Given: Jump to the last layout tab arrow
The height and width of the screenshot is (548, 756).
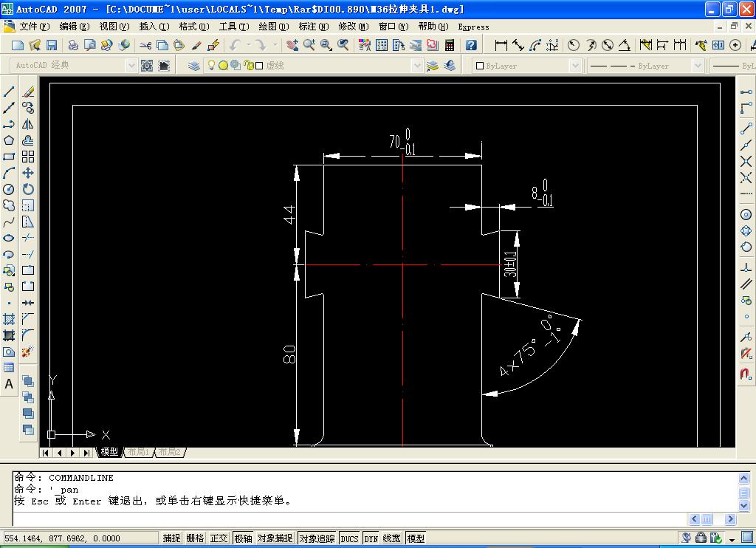Looking at the screenshot, I should pyautogui.click(x=86, y=453).
